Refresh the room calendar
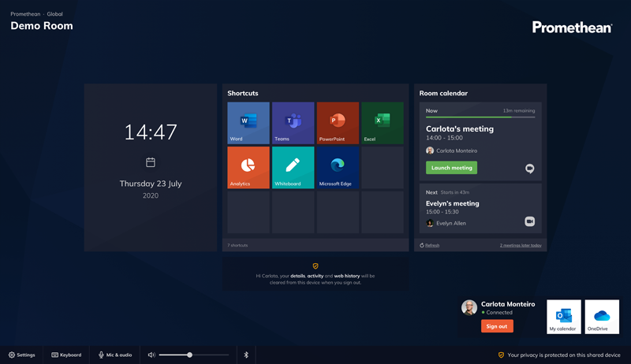Screen dimensions: 631x364 coord(431,245)
